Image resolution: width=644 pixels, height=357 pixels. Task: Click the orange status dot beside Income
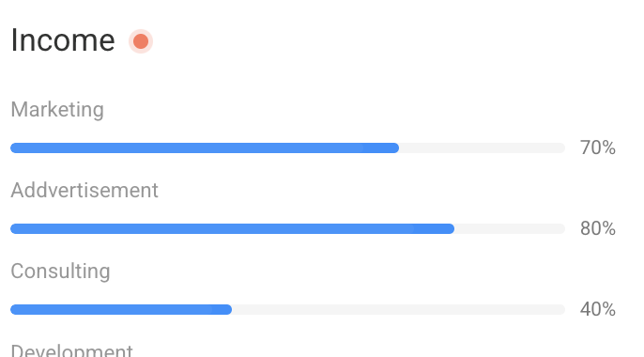[x=141, y=41]
